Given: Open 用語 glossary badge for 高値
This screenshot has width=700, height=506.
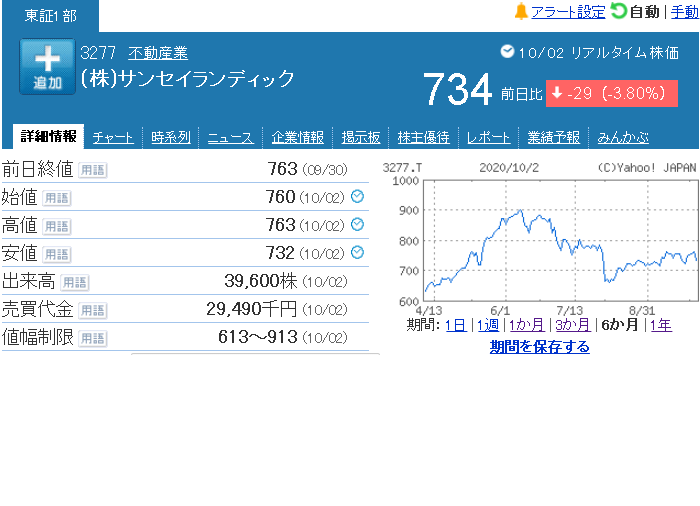Looking at the screenshot, I should (57, 226).
